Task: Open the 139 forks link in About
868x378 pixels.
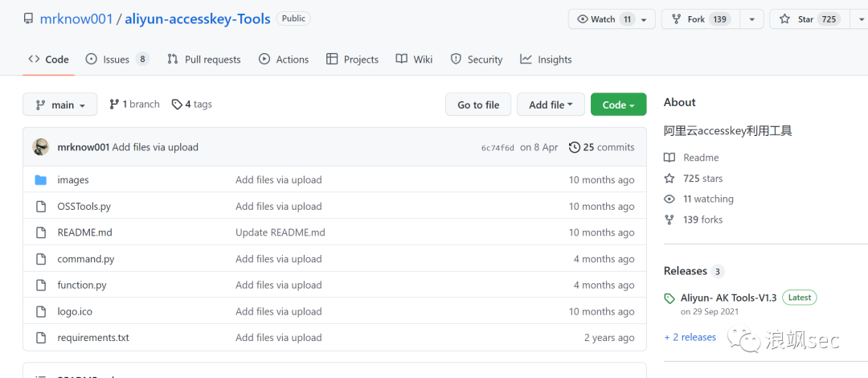Action: (702, 220)
